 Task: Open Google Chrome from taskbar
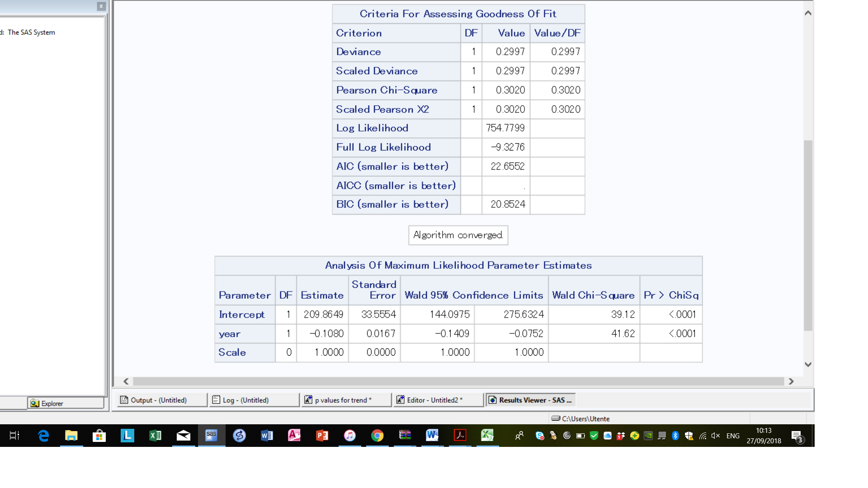377,436
